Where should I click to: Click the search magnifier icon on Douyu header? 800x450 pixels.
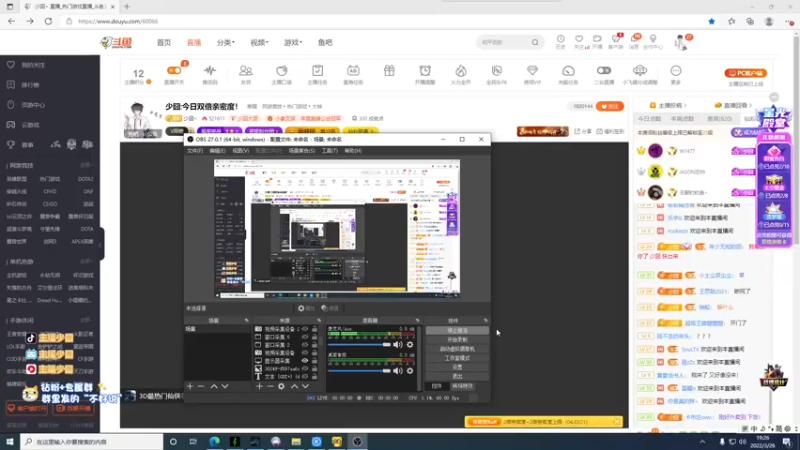point(535,42)
